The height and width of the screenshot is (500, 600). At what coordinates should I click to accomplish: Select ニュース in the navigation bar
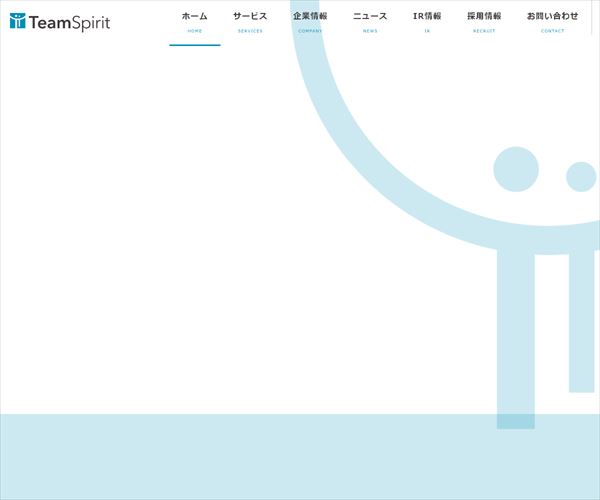tap(370, 16)
